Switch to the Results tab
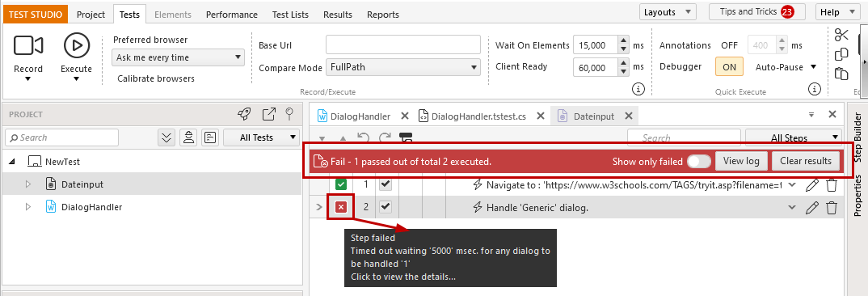This screenshot has height=296, width=868. tap(338, 15)
